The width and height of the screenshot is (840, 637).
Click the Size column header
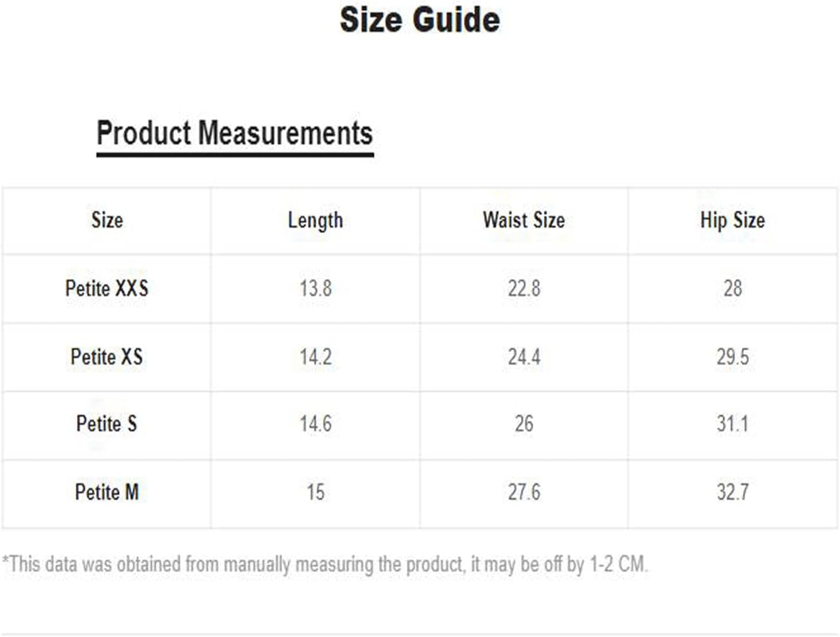[107, 220]
